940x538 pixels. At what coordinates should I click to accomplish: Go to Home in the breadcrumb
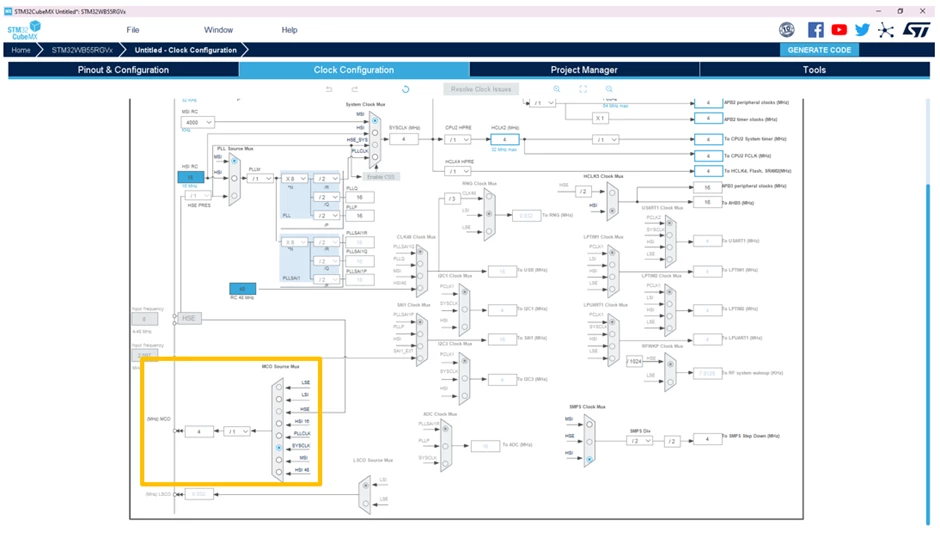click(21, 50)
